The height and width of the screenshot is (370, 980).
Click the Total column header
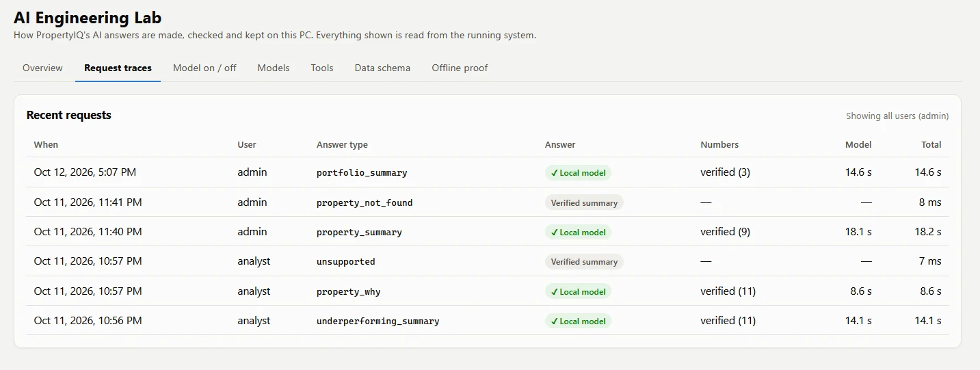[931, 144]
